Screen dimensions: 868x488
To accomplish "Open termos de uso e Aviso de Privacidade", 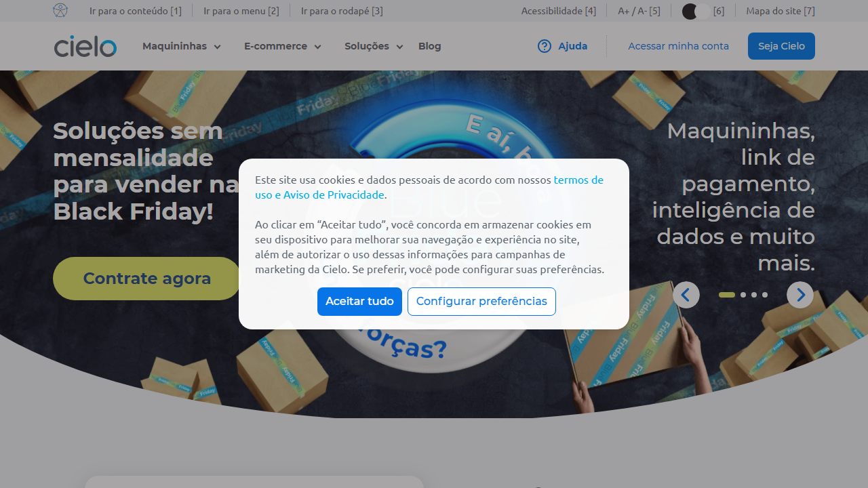I will click(319, 195).
